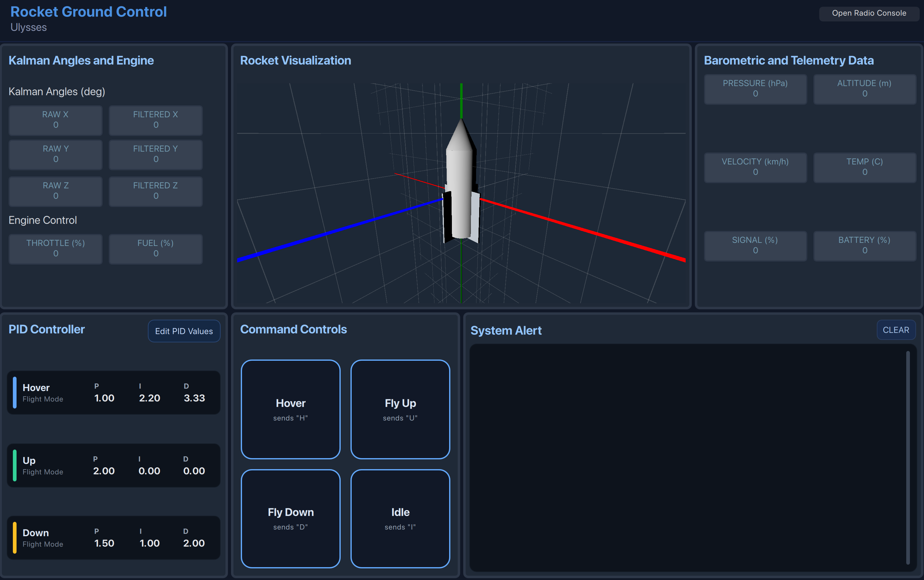
Task: Send the Hover command
Action: pyautogui.click(x=290, y=409)
